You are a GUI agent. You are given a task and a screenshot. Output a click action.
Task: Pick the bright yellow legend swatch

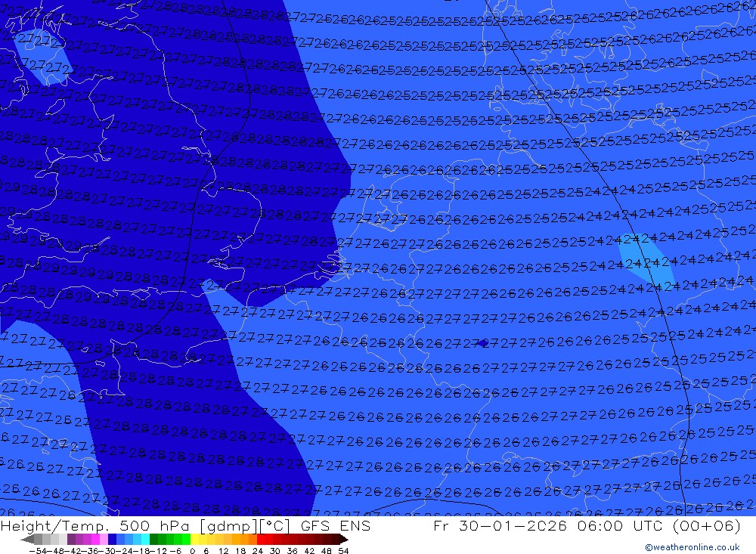coord(195,540)
